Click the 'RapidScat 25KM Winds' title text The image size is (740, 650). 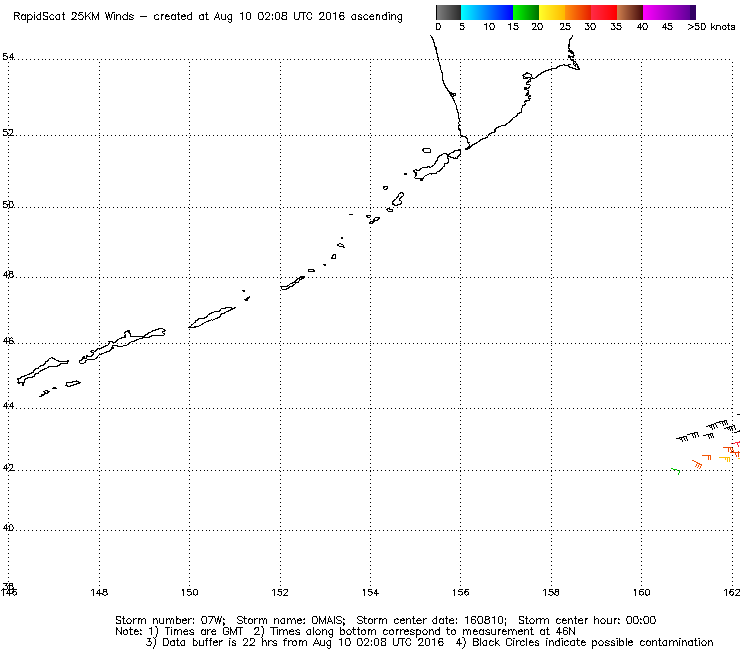click(74, 17)
